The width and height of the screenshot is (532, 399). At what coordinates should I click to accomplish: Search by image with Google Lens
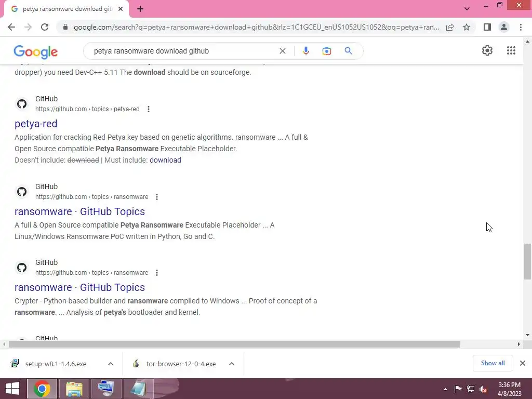point(326,51)
